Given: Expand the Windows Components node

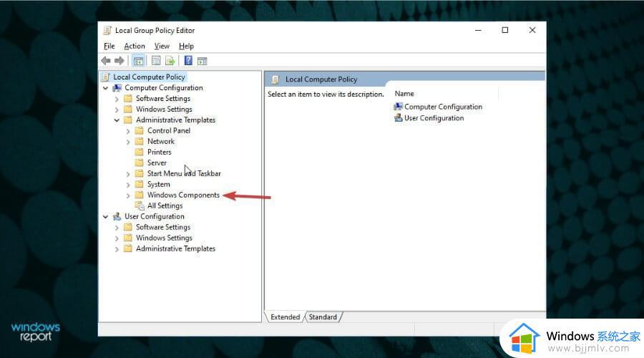Looking at the screenshot, I should [x=128, y=195].
